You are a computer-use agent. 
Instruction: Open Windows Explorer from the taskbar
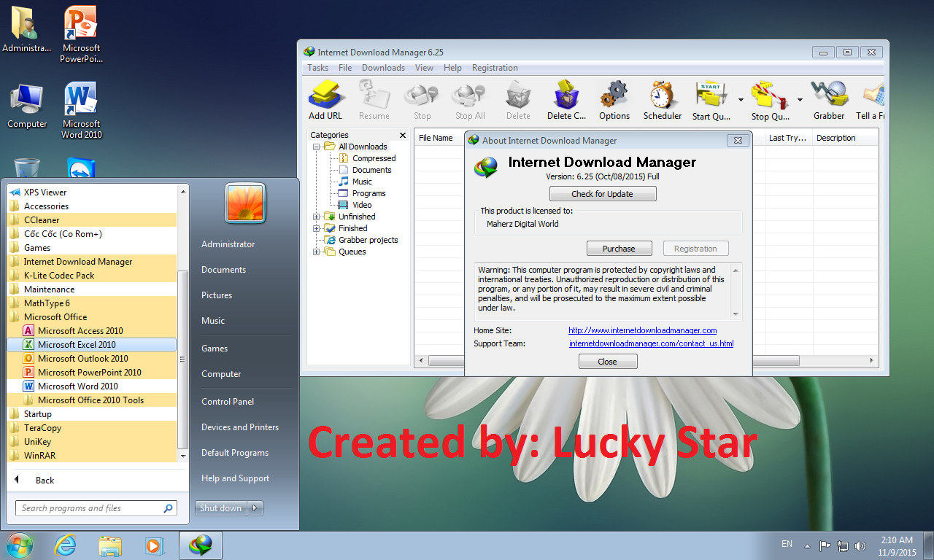coord(110,545)
